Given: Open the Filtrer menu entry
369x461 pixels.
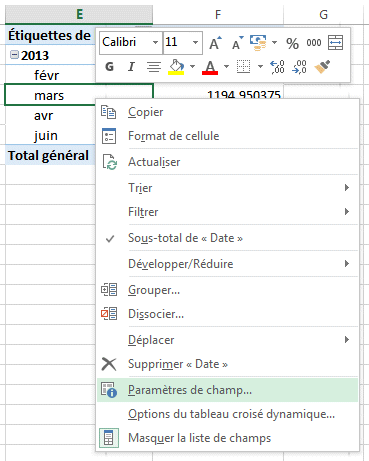Looking at the screenshot, I should 228,212.
